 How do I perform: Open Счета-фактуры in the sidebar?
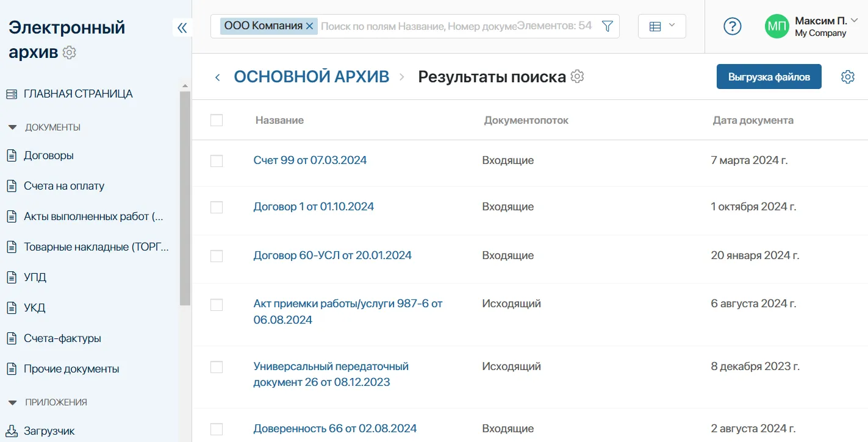click(x=63, y=338)
